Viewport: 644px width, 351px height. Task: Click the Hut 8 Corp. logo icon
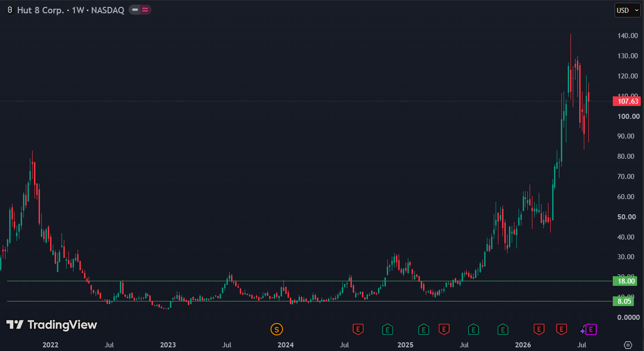tap(10, 10)
